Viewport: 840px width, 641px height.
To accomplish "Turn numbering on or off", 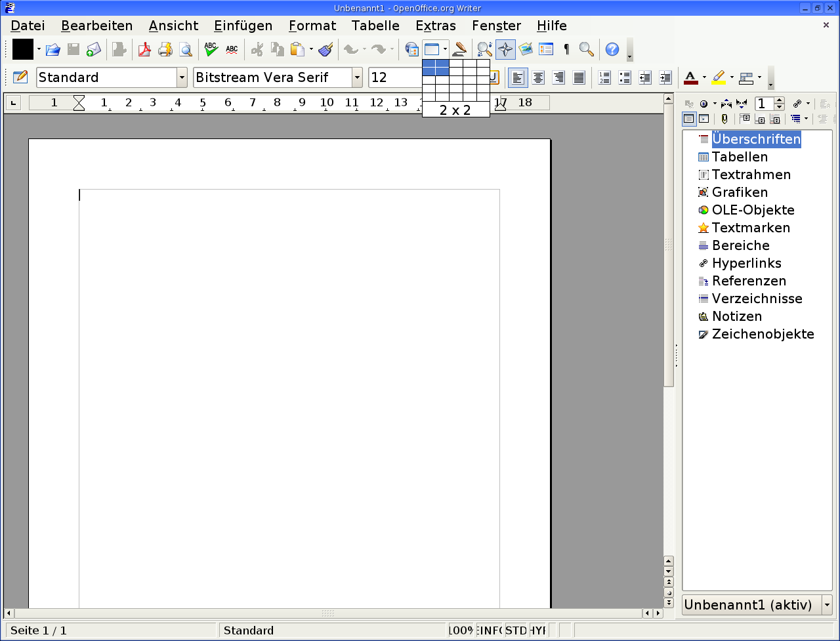I will click(x=604, y=77).
